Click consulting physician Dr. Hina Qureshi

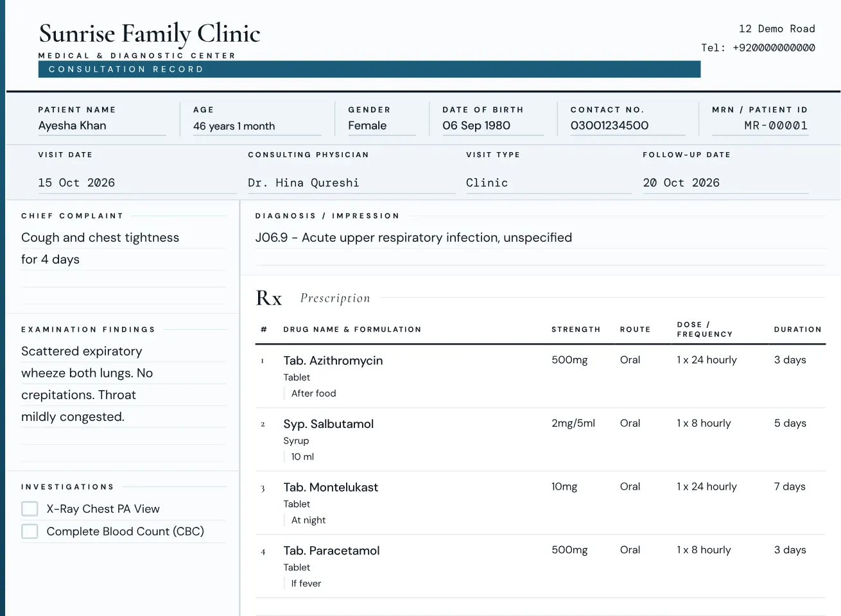point(351,183)
